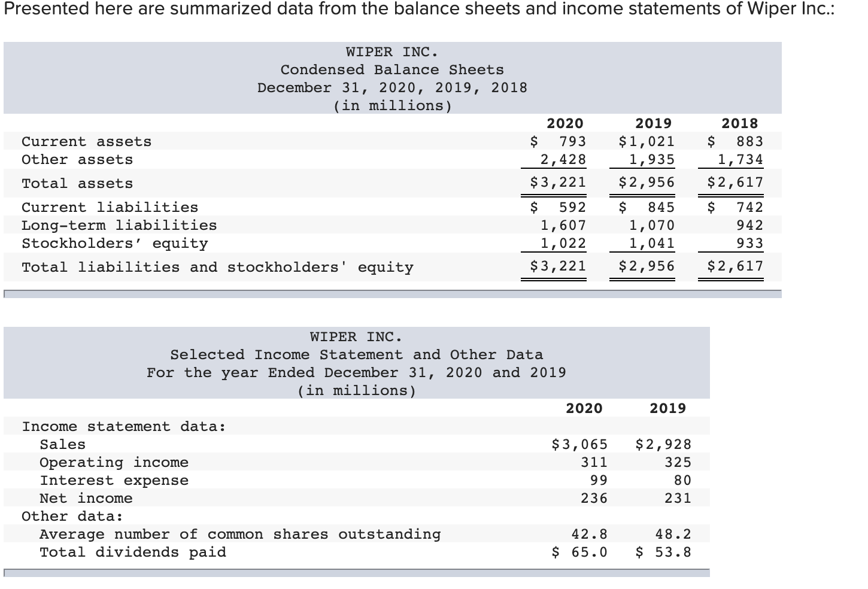Select the Total assets value $3,221
The image size is (868, 589).
pos(555,183)
